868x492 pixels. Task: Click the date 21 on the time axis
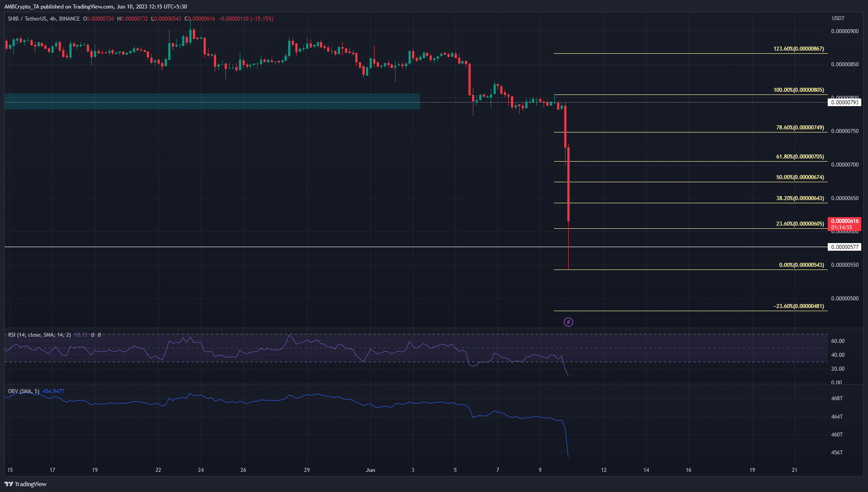click(x=795, y=470)
